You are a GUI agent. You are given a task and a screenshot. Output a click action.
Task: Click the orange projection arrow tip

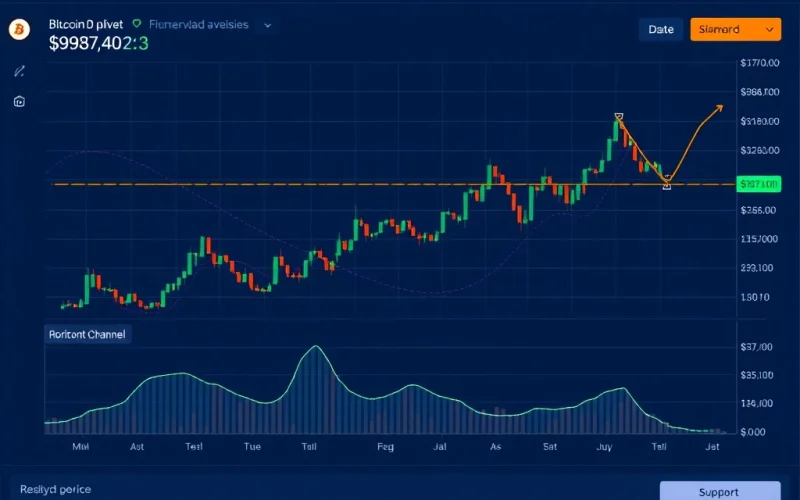pyautogui.click(x=722, y=106)
